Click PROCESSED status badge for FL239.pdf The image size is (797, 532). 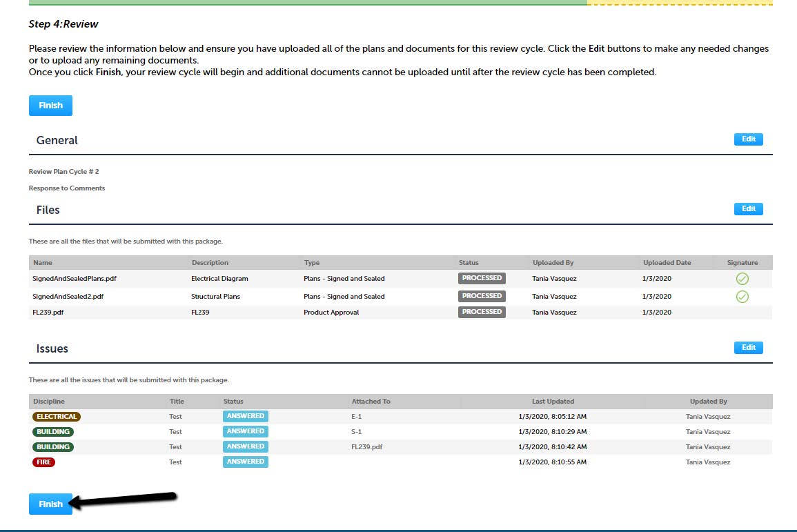tap(482, 312)
